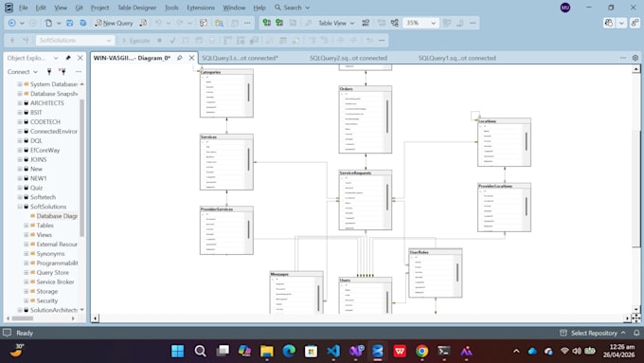Screen dimensions: 644x363
Task: Open the SoftSolutions database dropdown
Action: click(x=109, y=41)
